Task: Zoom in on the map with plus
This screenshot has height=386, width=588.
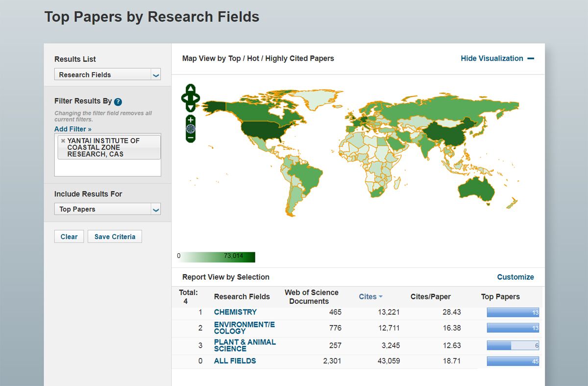Action: [x=191, y=120]
